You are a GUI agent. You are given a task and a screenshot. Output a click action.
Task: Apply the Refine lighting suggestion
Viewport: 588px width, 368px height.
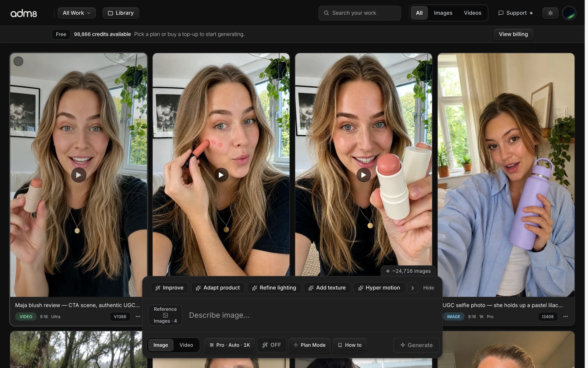pos(274,288)
